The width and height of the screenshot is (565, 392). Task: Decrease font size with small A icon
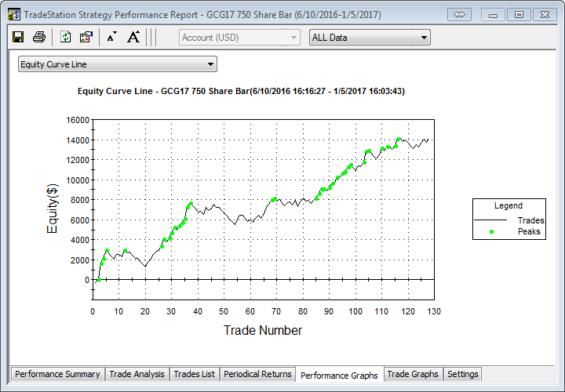(111, 37)
